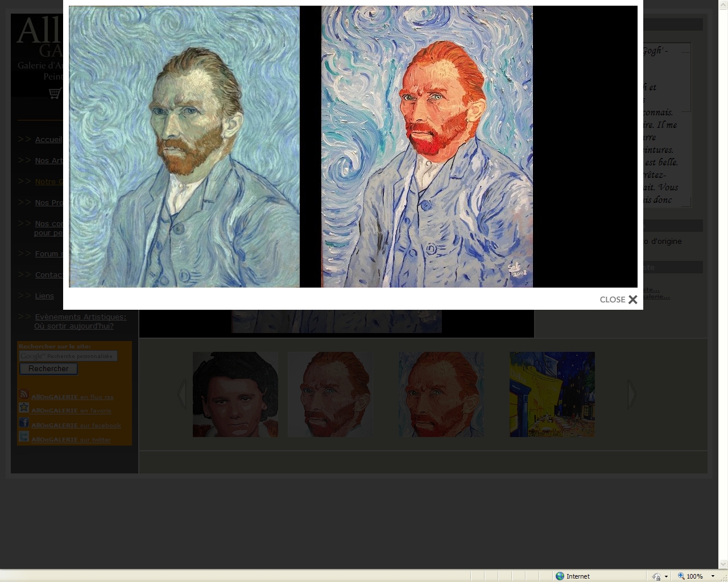Click the RSS feed icon
The width and height of the screenshot is (728, 582).
pos(24,394)
